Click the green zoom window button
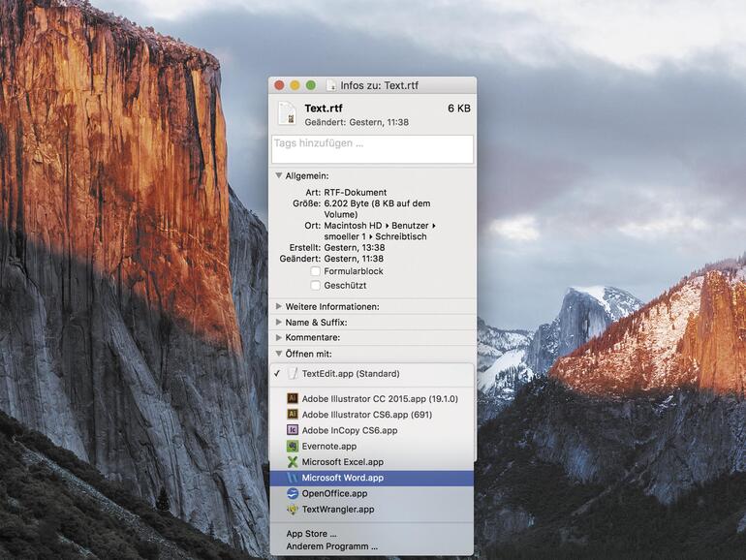The height and width of the screenshot is (560, 746). tap(311, 85)
